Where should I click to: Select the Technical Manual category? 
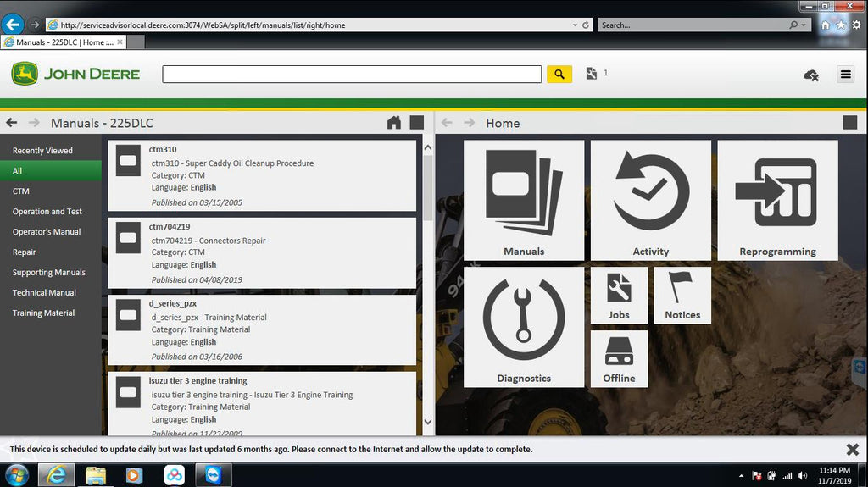pyautogui.click(x=44, y=293)
